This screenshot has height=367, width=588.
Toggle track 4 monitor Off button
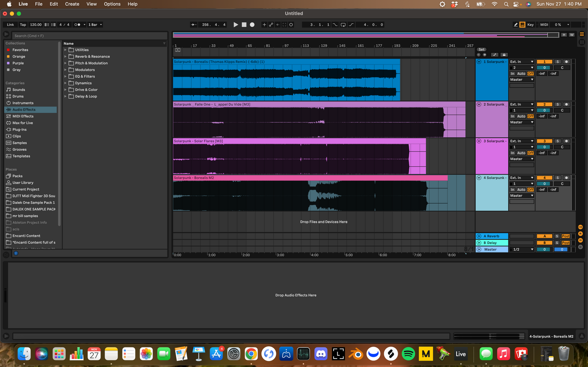(531, 190)
